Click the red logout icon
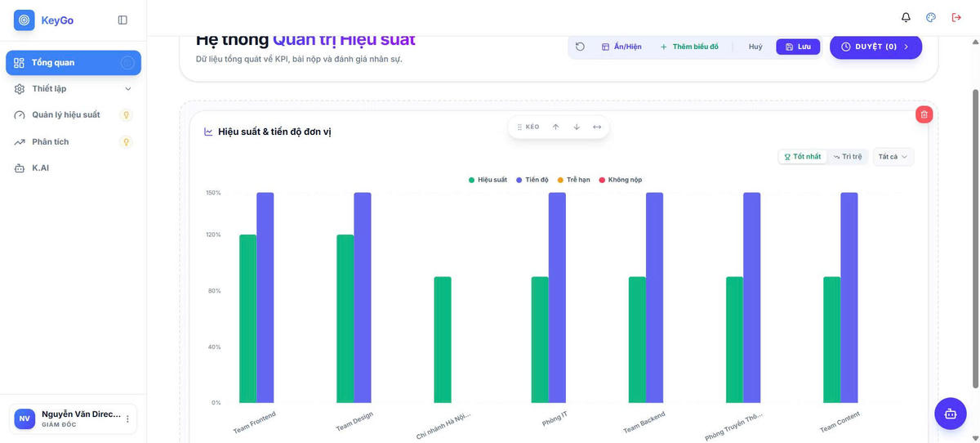The width and height of the screenshot is (980, 443). pos(956,17)
